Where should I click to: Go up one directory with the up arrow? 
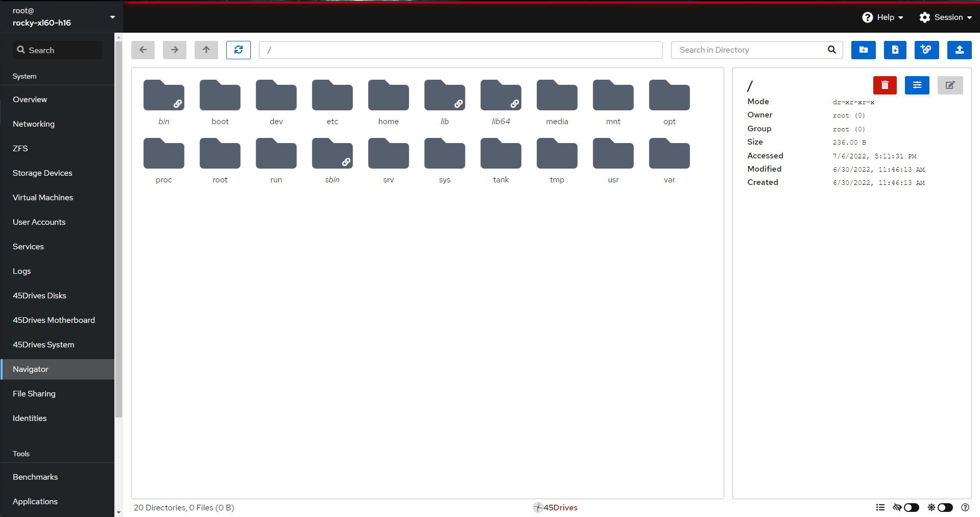coord(206,50)
